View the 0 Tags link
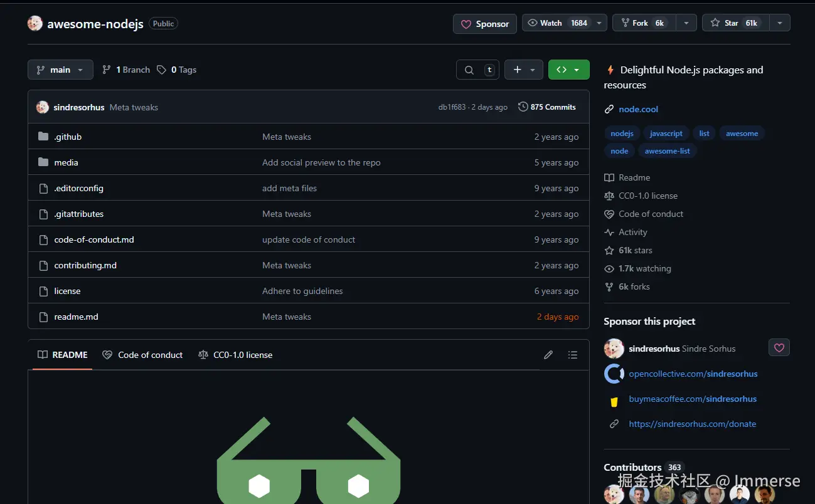Viewport: 815px width, 504px height. click(x=177, y=70)
